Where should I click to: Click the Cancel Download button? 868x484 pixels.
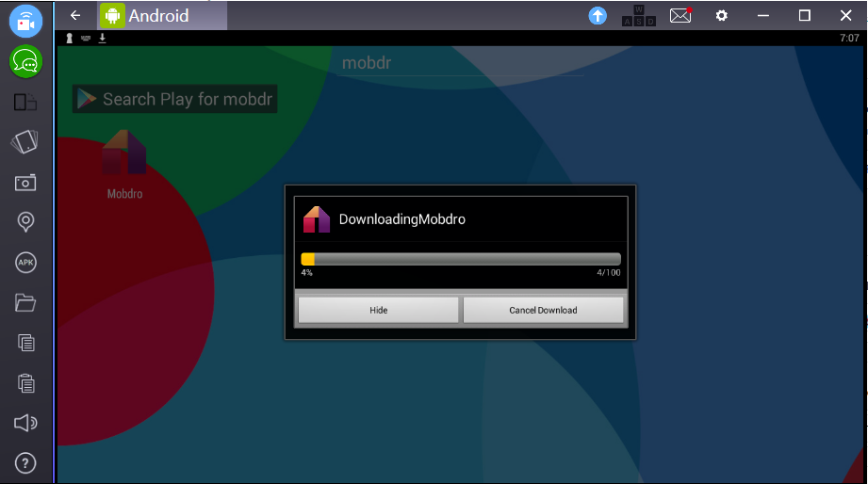543,310
